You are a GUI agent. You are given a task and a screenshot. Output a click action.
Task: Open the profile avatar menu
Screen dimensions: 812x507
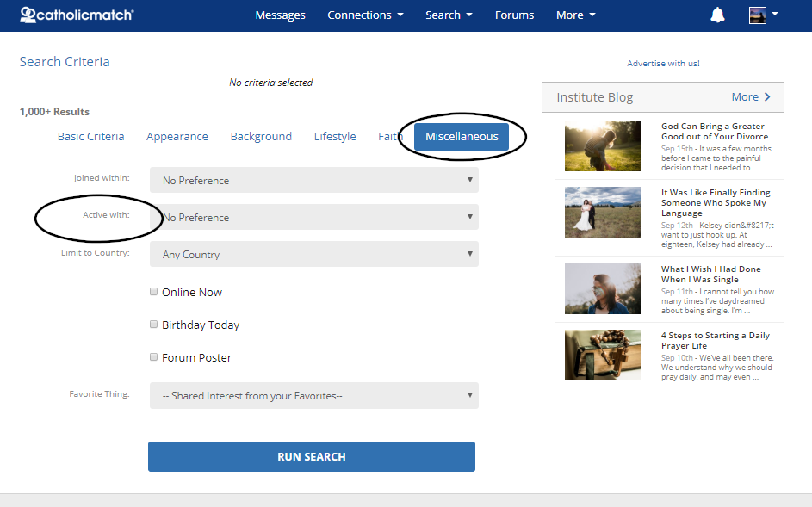click(763, 15)
